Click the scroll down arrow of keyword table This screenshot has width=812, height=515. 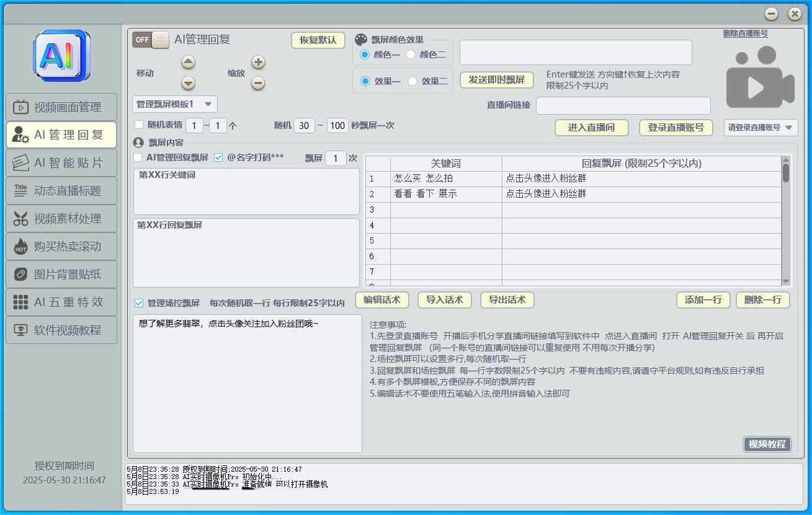pos(786,282)
